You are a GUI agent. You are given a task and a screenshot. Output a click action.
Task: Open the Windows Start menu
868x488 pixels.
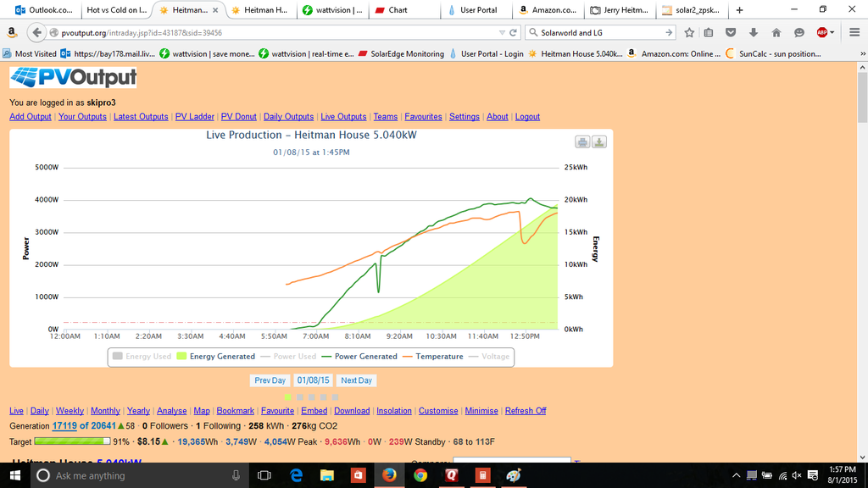tap(15, 475)
